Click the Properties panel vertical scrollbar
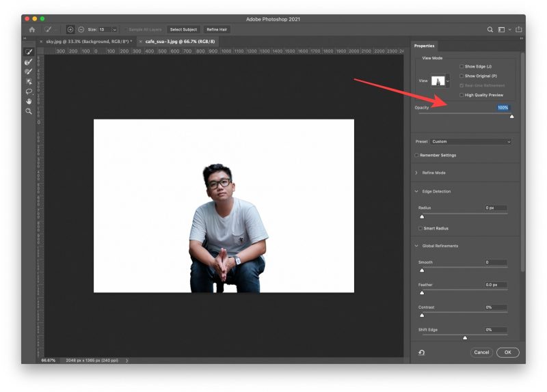This screenshot has height=392, width=547. click(522, 162)
